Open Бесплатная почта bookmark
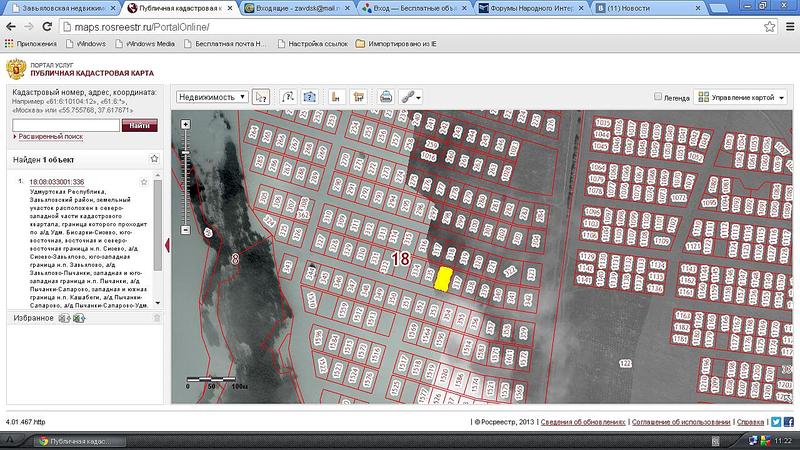Image resolution: width=800 pixels, height=450 pixels. pyautogui.click(x=225, y=44)
